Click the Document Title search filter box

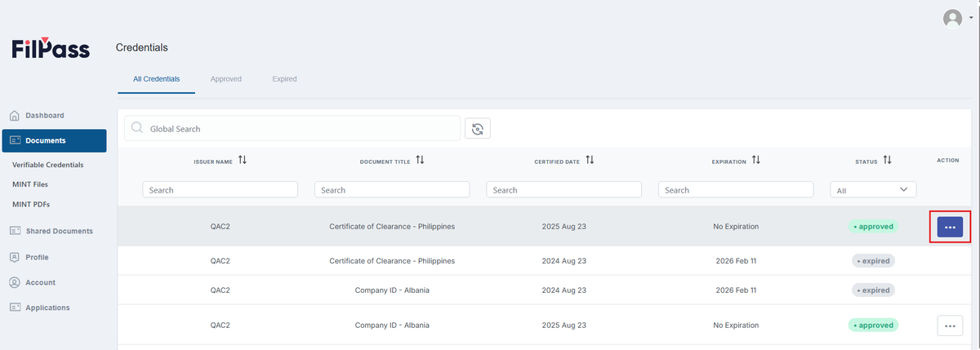point(392,189)
